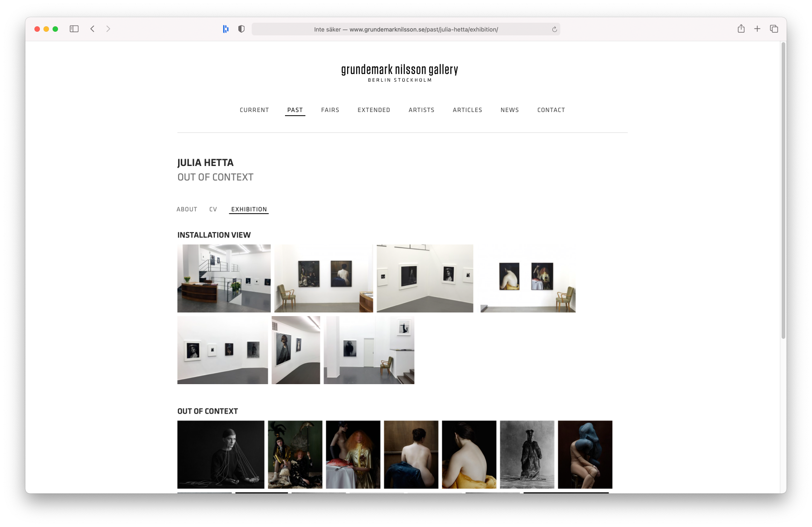
Task: Open the CONTACT menu item
Action: point(551,110)
